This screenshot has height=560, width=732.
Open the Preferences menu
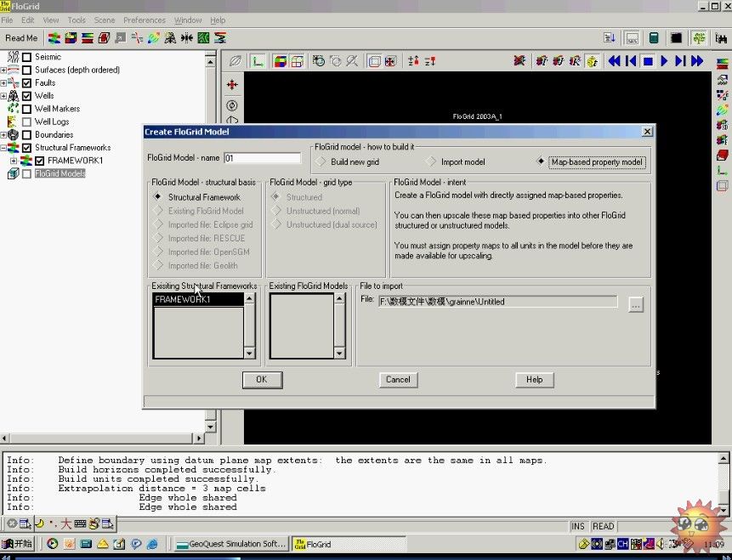tap(144, 20)
